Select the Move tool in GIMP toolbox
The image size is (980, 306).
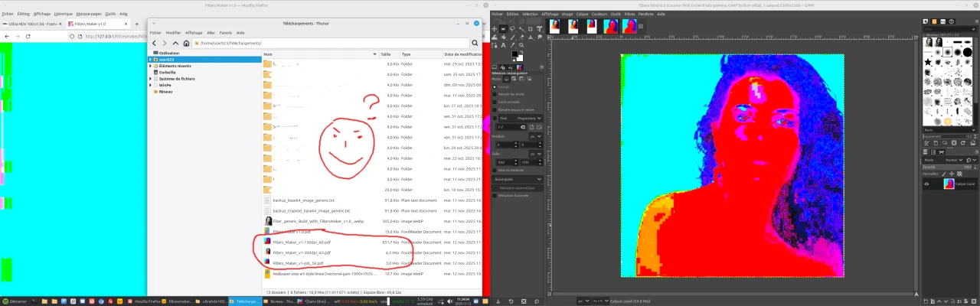click(x=495, y=28)
